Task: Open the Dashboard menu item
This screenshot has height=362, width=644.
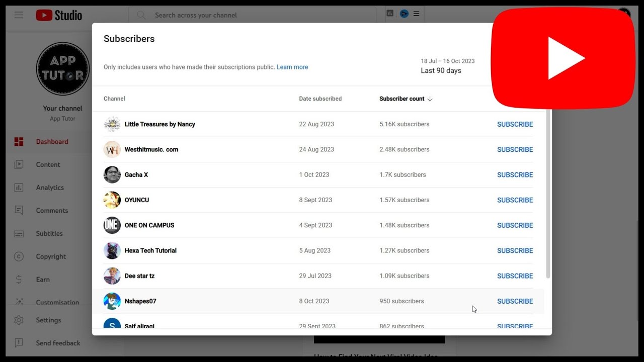Action: (x=52, y=142)
